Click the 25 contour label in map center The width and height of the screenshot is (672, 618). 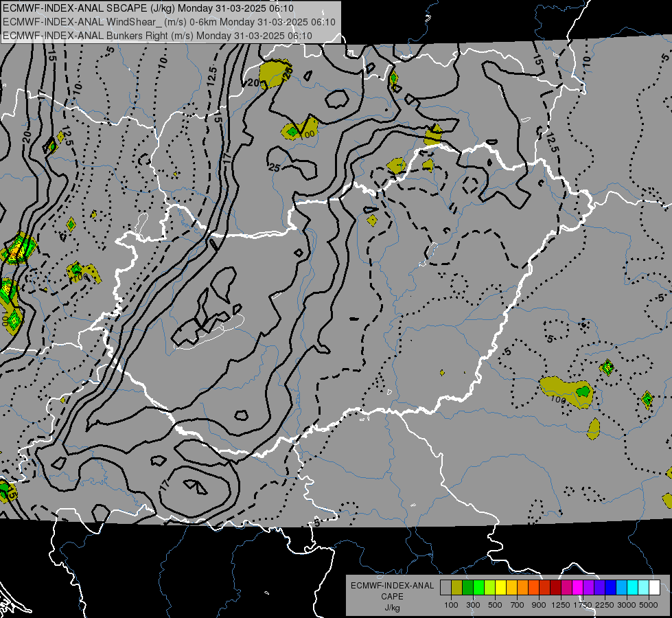[x=275, y=168]
